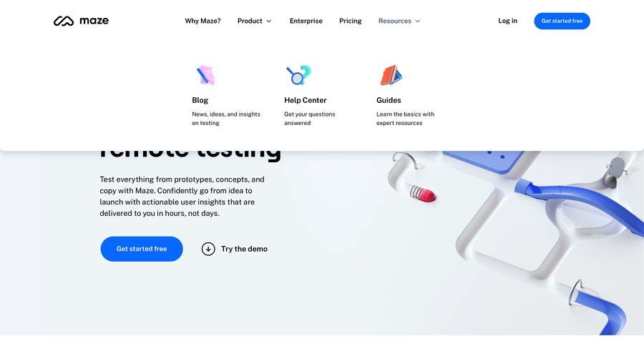The width and height of the screenshot is (644, 346).
Task: Click the hero Get started free button
Action: [142, 249]
